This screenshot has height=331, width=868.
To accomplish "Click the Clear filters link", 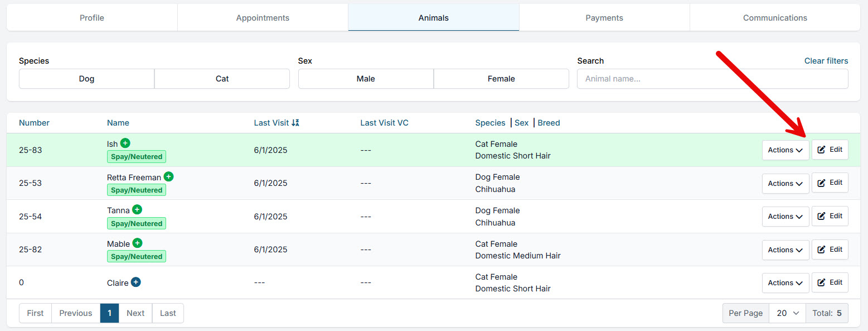I will click(x=826, y=61).
